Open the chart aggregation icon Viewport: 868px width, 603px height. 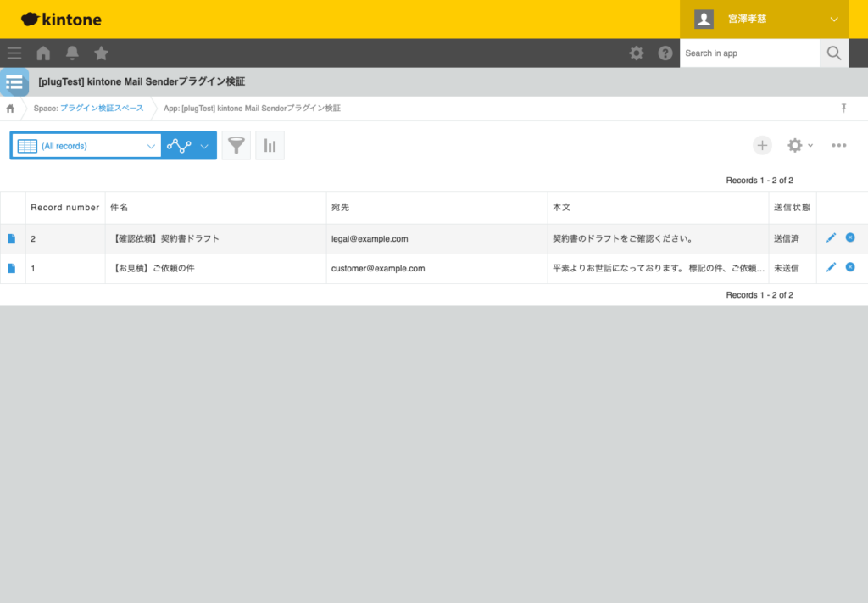pyautogui.click(x=270, y=145)
